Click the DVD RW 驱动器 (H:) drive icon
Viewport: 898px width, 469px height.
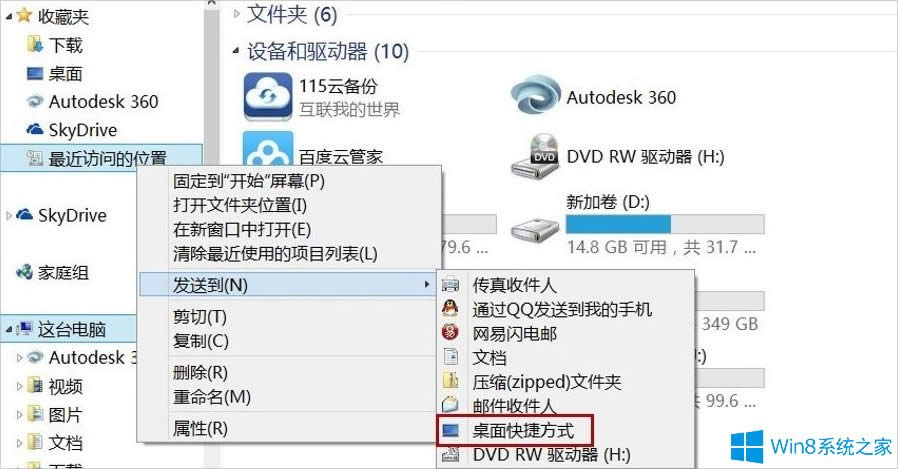click(x=534, y=156)
